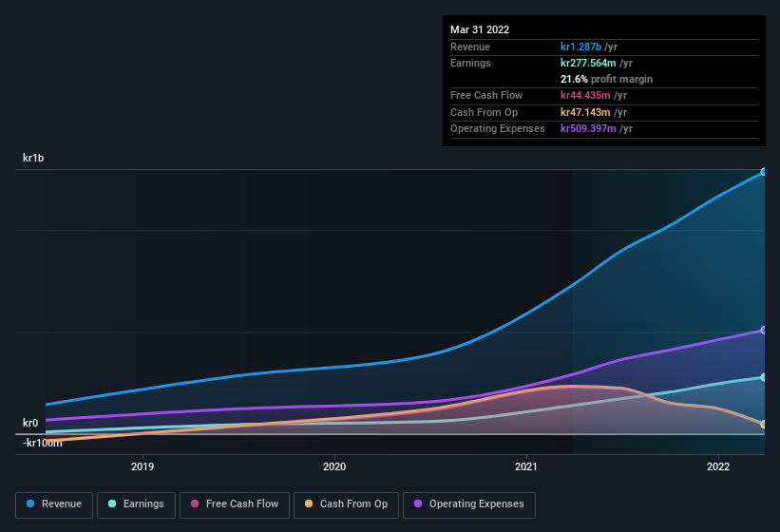
Task: Select the Earnings endpoint marker on chart
Action: 763,377
